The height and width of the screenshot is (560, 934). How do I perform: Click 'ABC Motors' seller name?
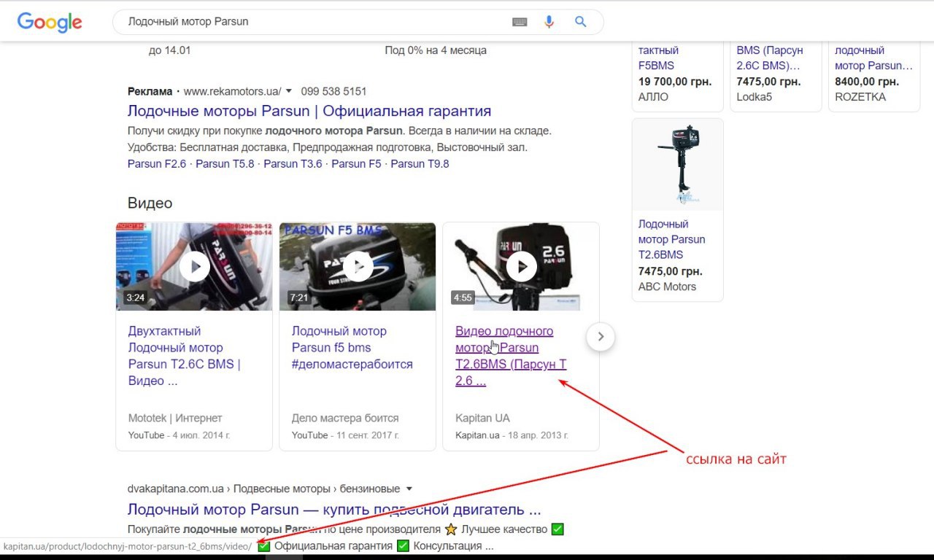667,287
